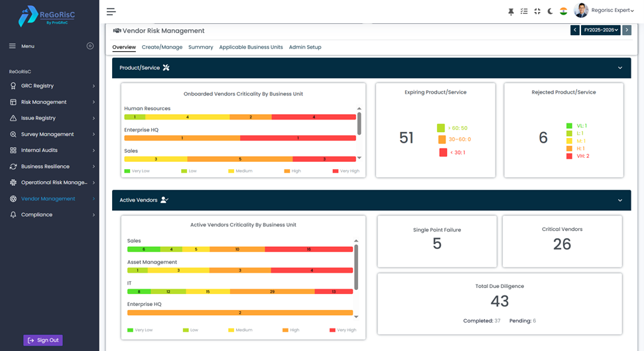The height and width of the screenshot is (351, 644).
Task: Click the Active Vendors user-check icon
Action: click(x=164, y=200)
